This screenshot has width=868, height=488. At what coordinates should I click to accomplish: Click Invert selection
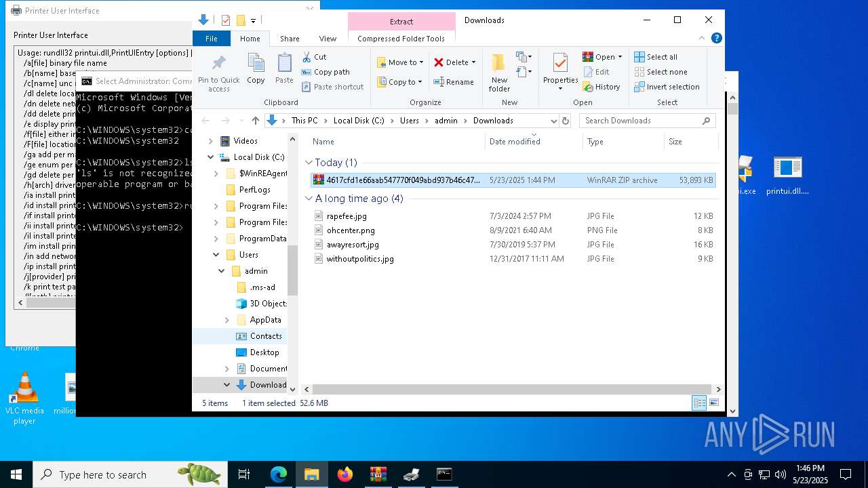[667, 87]
